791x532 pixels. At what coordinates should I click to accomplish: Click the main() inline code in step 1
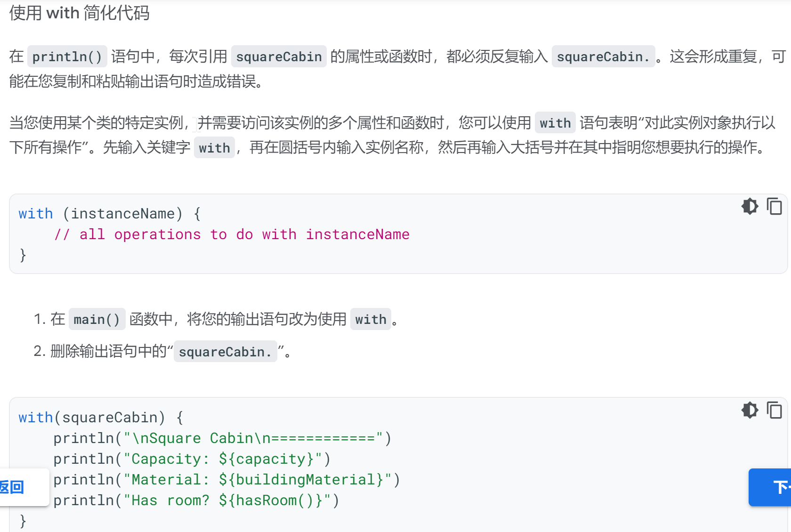click(97, 319)
